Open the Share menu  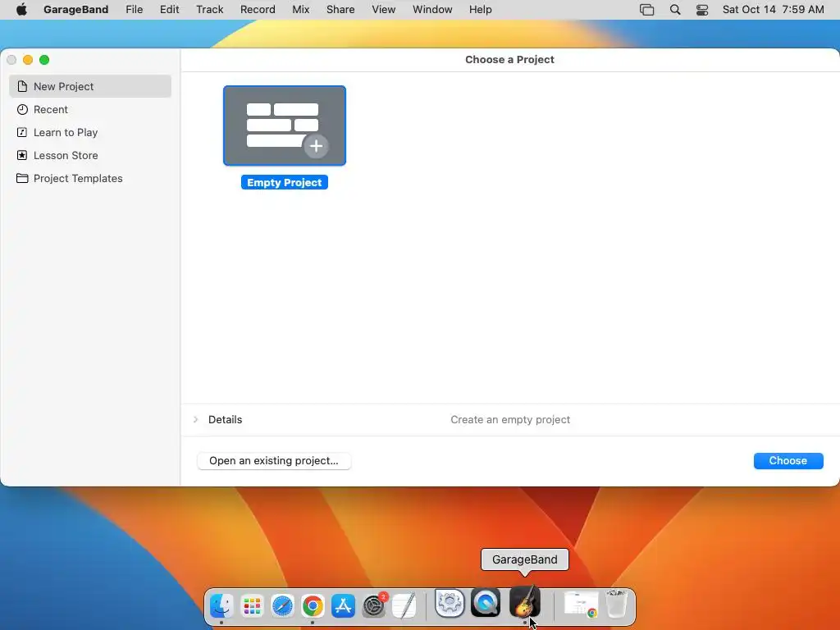(x=340, y=10)
